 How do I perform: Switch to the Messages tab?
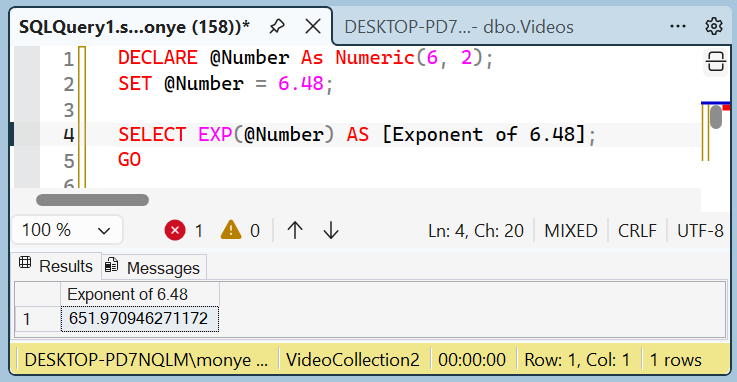point(154,268)
